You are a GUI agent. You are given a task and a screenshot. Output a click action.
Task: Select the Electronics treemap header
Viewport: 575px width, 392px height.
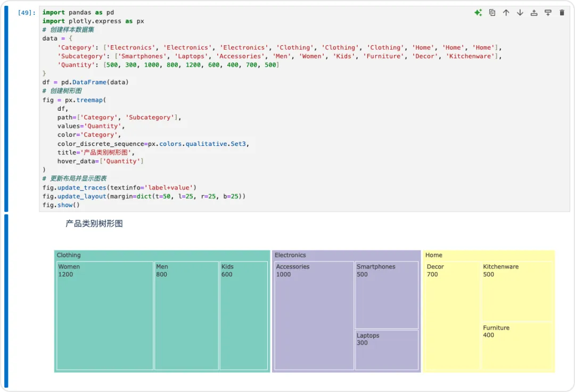[x=347, y=255]
